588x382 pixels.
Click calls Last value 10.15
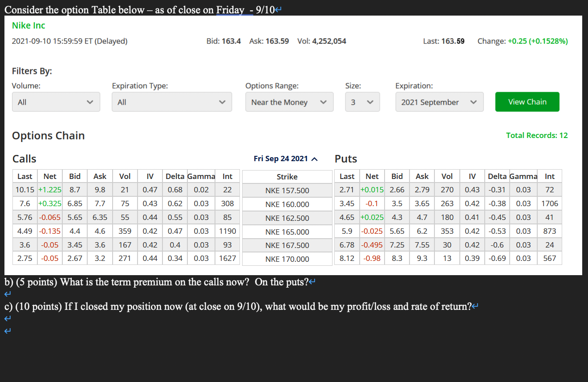[x=25, y=190]
